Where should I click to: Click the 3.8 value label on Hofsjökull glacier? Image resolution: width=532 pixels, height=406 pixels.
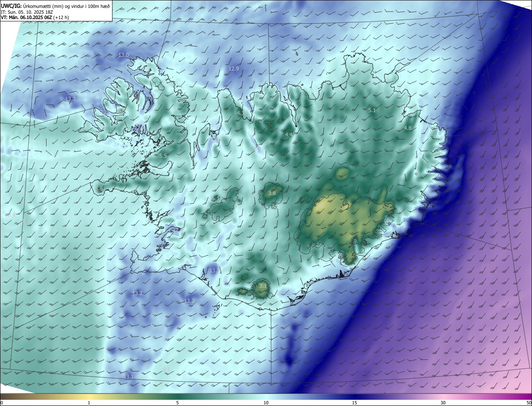tap(272, 193)
